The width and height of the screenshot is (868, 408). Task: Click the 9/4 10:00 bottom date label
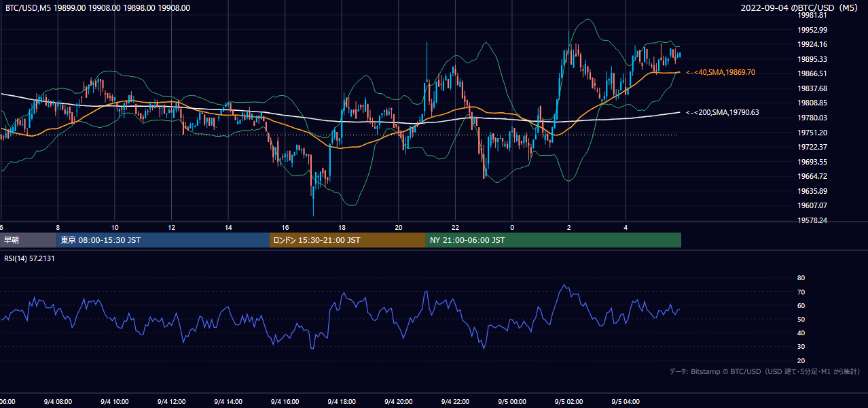pyautogui.click(x=114, y=402)
